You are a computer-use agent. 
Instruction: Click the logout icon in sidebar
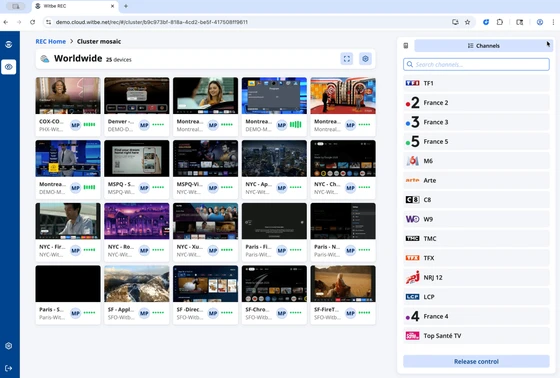(x=9, y=368)
